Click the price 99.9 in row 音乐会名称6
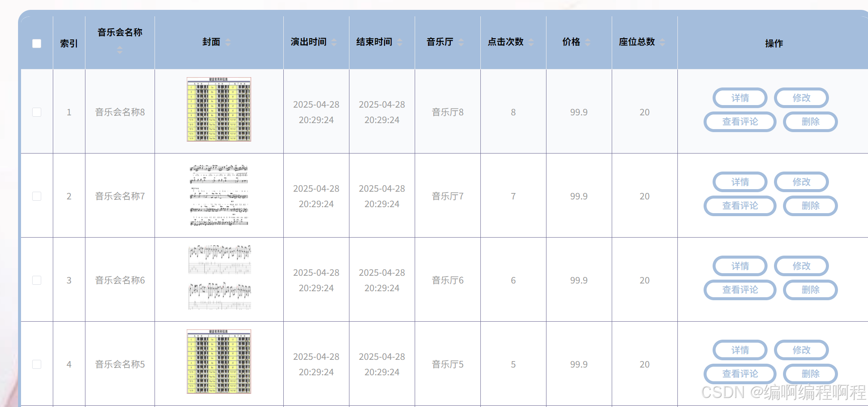 click(x=579, y=280)
